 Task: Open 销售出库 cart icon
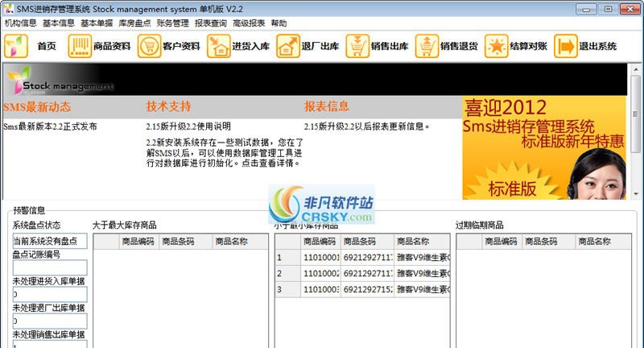357,46
